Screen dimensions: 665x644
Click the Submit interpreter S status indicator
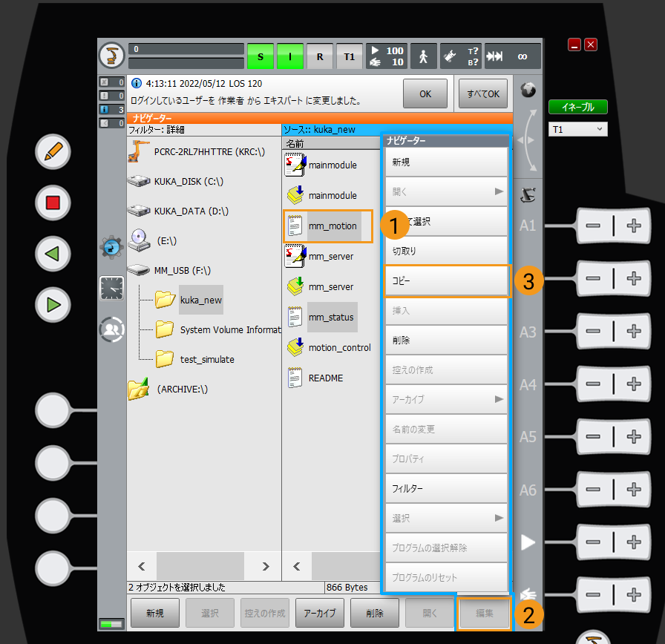tap(261, 56)
